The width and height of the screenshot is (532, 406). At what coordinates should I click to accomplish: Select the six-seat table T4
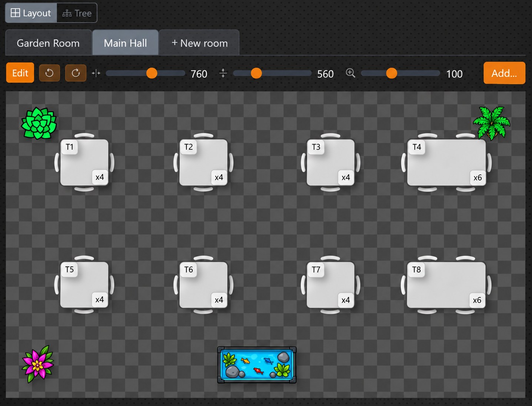click(x=446, y=162)
